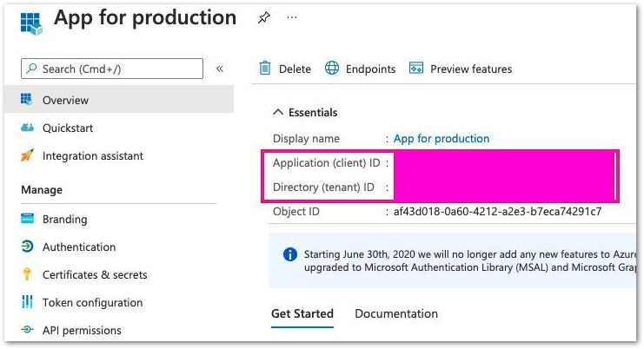Collapse the Essentials section chevron
644x349 pixels.
click(278, 112)
